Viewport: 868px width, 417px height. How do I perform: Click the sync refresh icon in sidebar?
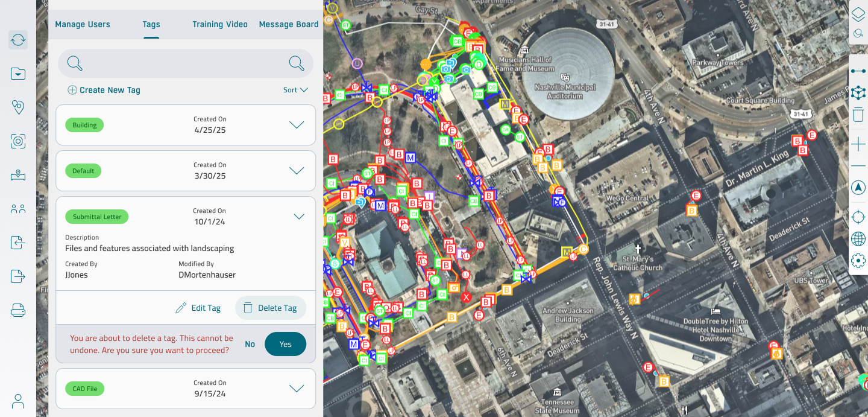(18, 40)
